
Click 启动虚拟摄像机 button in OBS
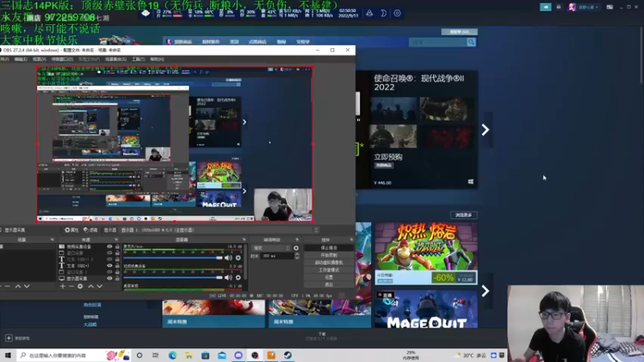pos(329,263)
